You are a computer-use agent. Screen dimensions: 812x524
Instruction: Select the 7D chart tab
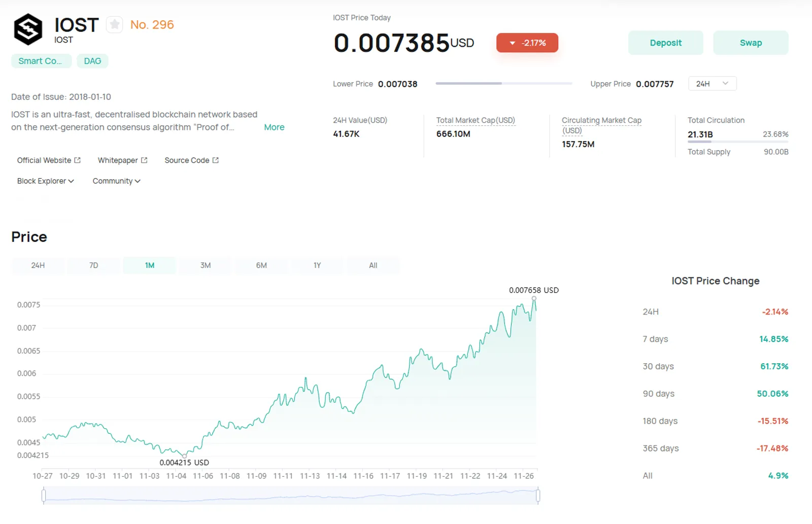pos(94,265)
